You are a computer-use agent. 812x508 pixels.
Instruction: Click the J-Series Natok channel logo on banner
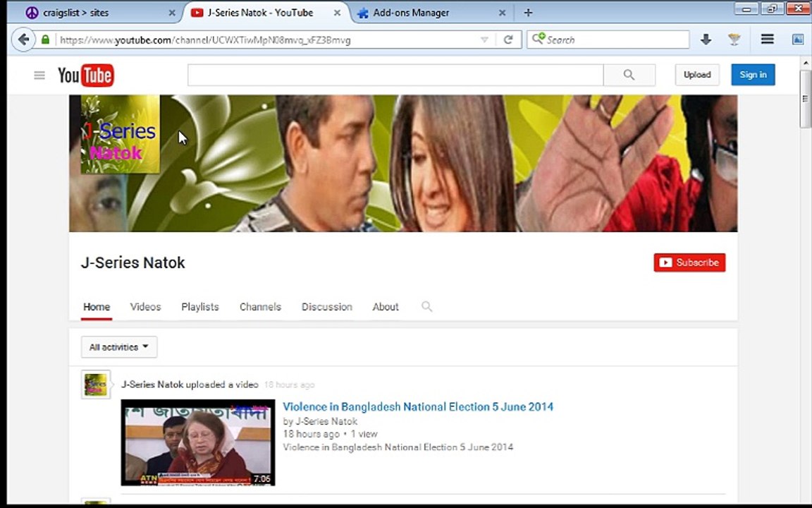pyautogui.click(x=120, y=134)
